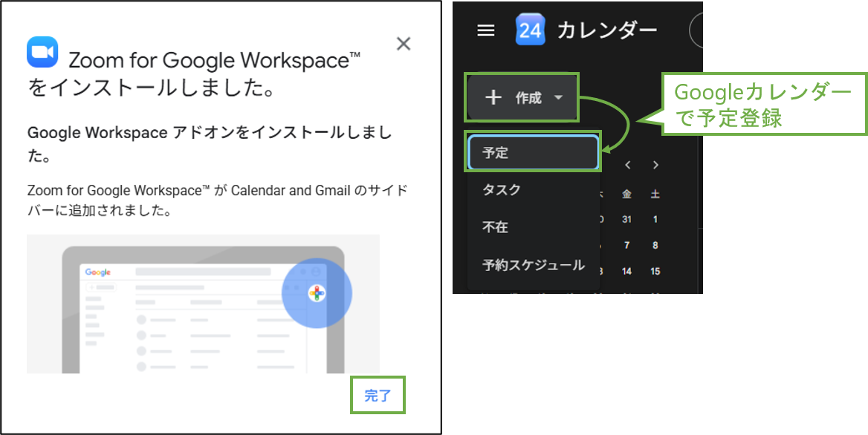
Task: Choose 予約スケジュール from the create menu
Action: [x=533, y=265]
